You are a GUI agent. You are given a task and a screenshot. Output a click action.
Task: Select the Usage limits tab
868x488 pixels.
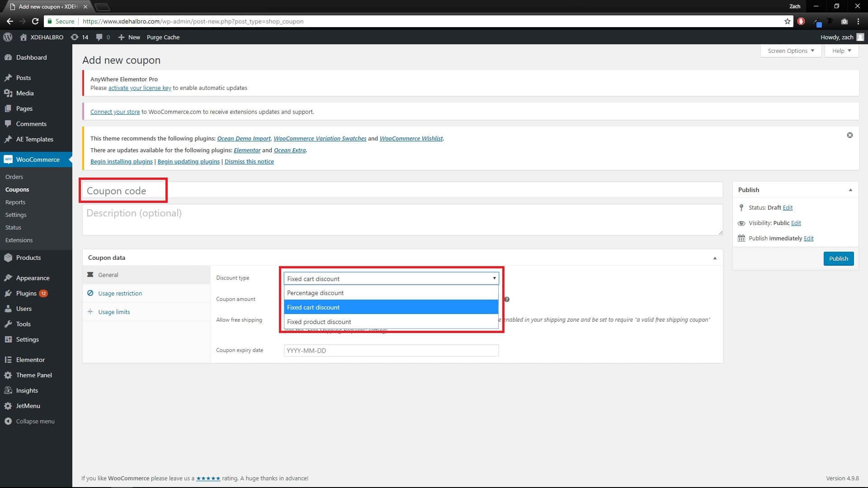(x=146, y=312)
